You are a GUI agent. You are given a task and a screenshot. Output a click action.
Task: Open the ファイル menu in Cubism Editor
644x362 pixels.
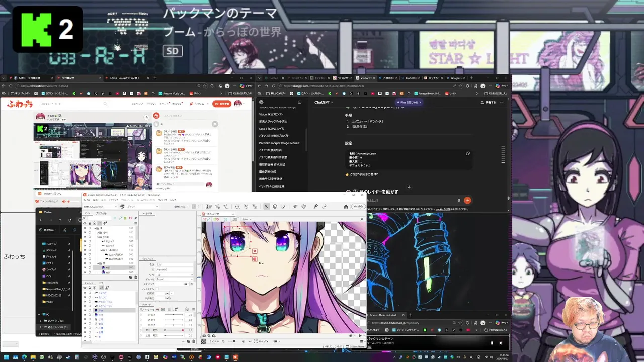coord(87,200)
